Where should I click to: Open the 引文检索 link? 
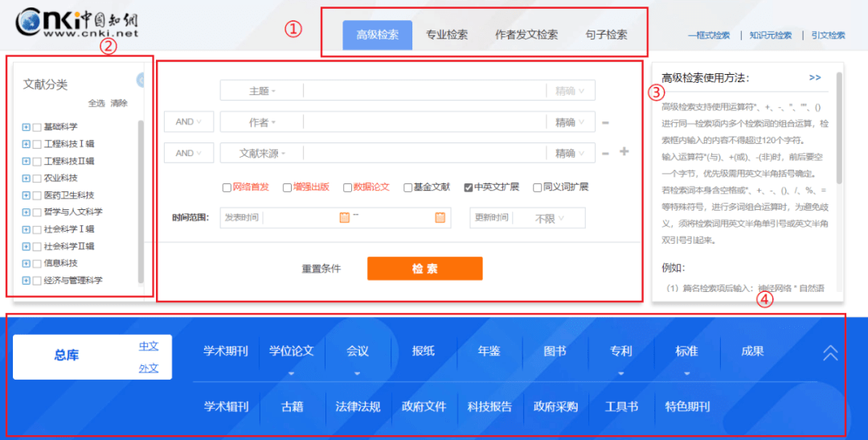(x=828, y=35)
